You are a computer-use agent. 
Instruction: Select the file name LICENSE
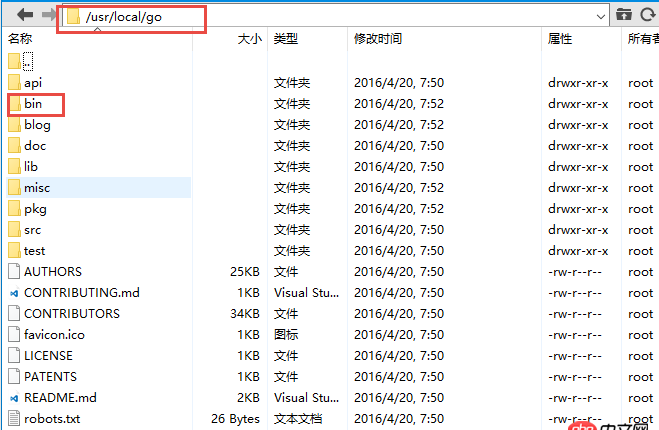tap(48, 356)
